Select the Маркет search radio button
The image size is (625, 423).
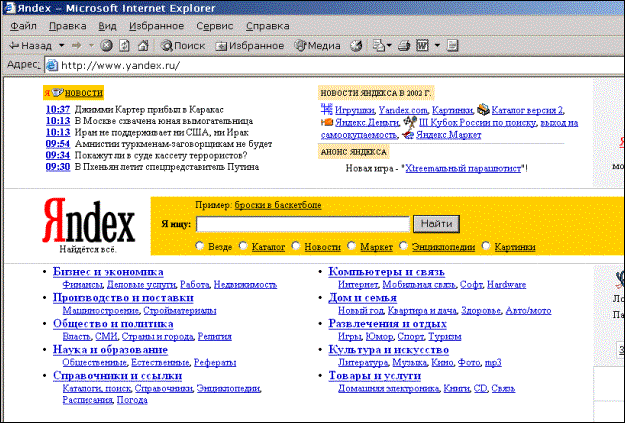point(352,246)
